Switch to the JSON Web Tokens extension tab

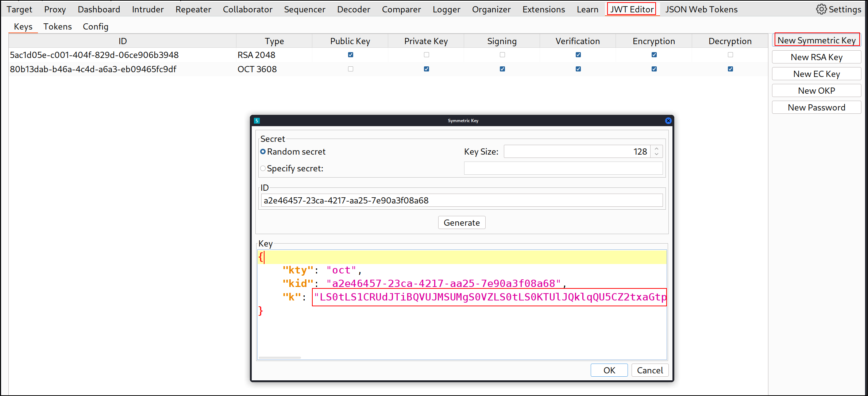pyautogui.click(x=701, y=9)
